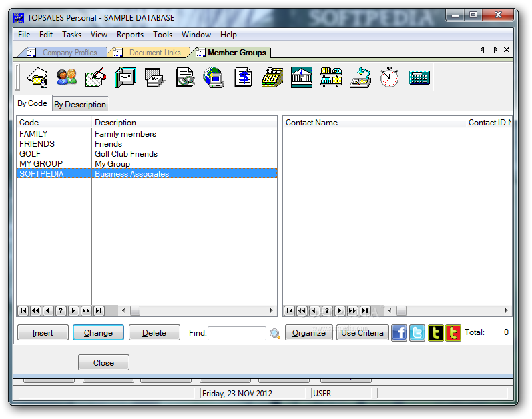The image size is (532, 419).
Task: Click the contacts list horizontal scrollbar thumb
Action: pyautogui.click(x=401, y=310)
